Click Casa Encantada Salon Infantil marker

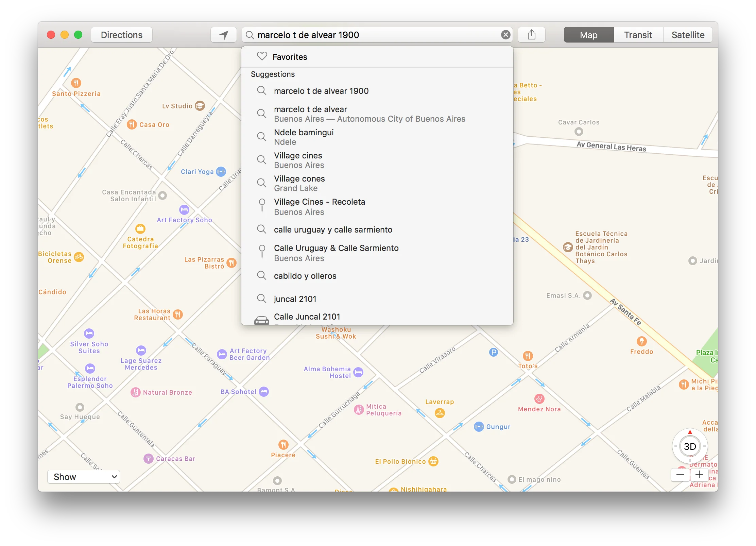click(163, 195)
